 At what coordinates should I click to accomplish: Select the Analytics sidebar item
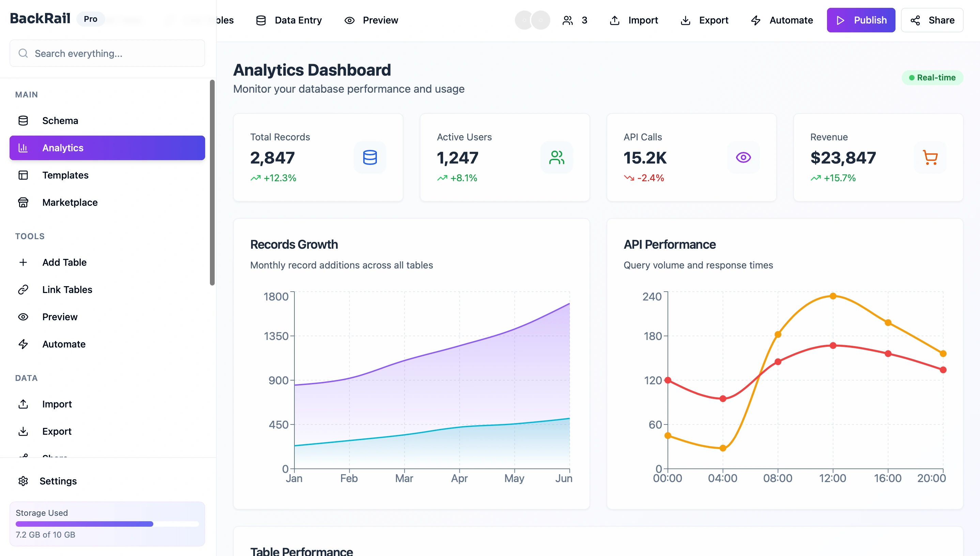pos(107,148)
